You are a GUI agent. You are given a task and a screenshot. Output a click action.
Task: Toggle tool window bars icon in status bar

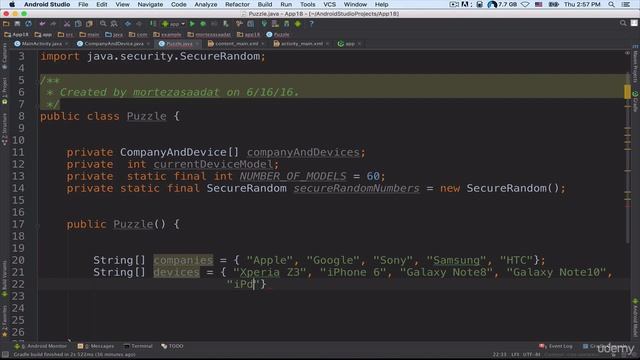click(5, 355)
